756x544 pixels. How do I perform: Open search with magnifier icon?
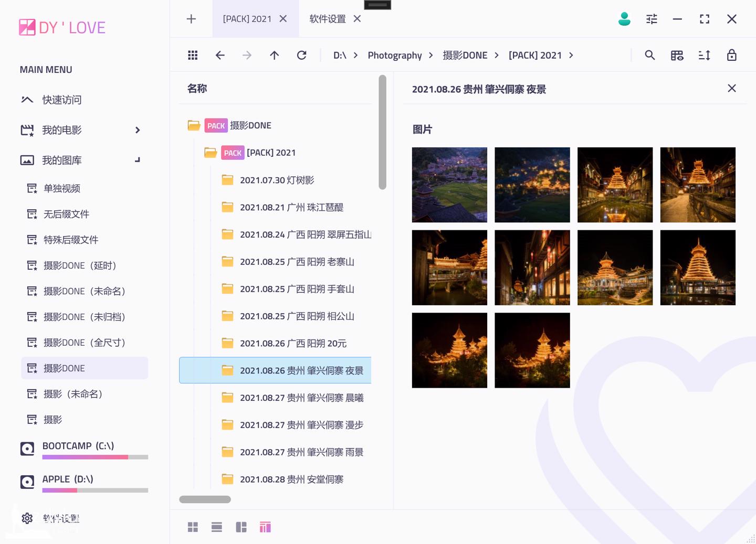pyautogui.click(x=650, y=55)
